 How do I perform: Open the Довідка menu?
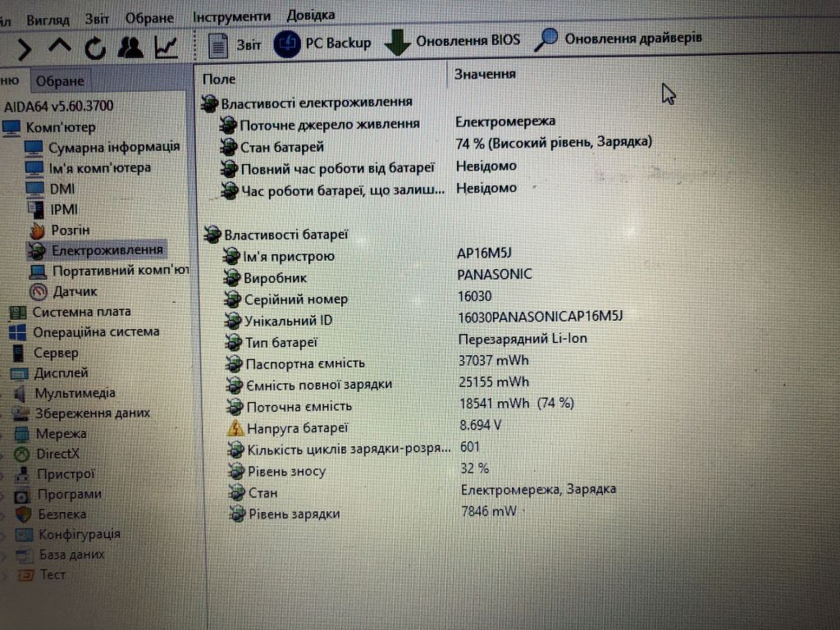[x=311, y=15]
